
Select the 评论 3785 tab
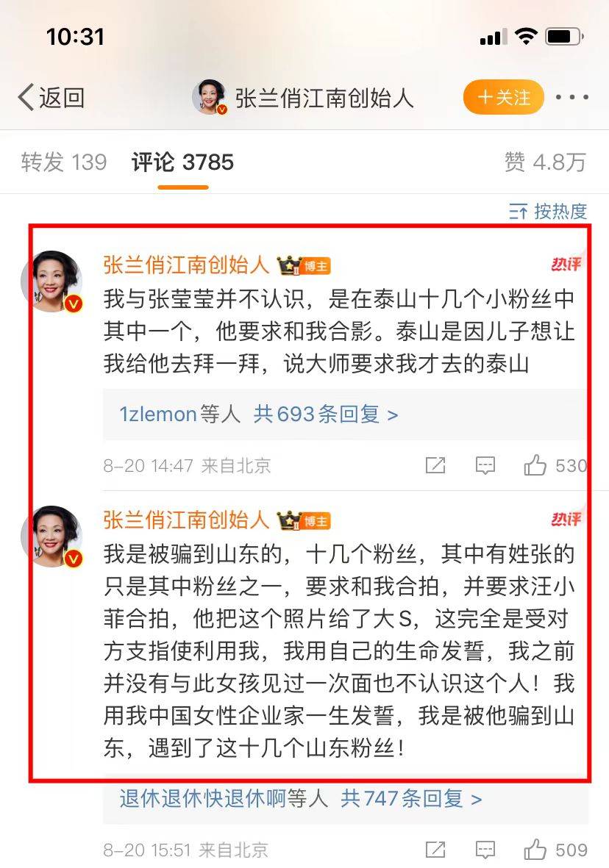point(182,162)
